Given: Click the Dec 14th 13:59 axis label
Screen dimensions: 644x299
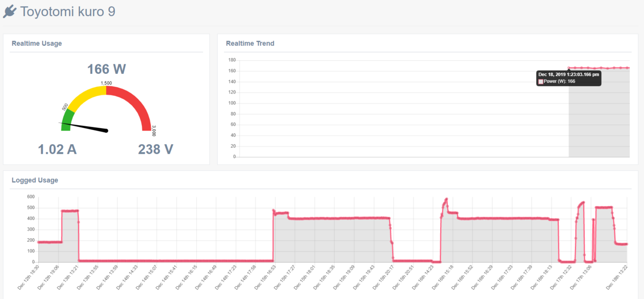Looking at the screenshot, I should [x=106, y=277].
